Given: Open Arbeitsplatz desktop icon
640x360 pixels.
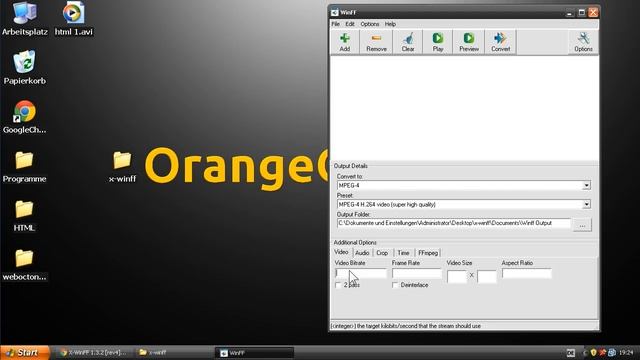Looking at the screenshot, I should pyautogui.click(x=24, y=19).
